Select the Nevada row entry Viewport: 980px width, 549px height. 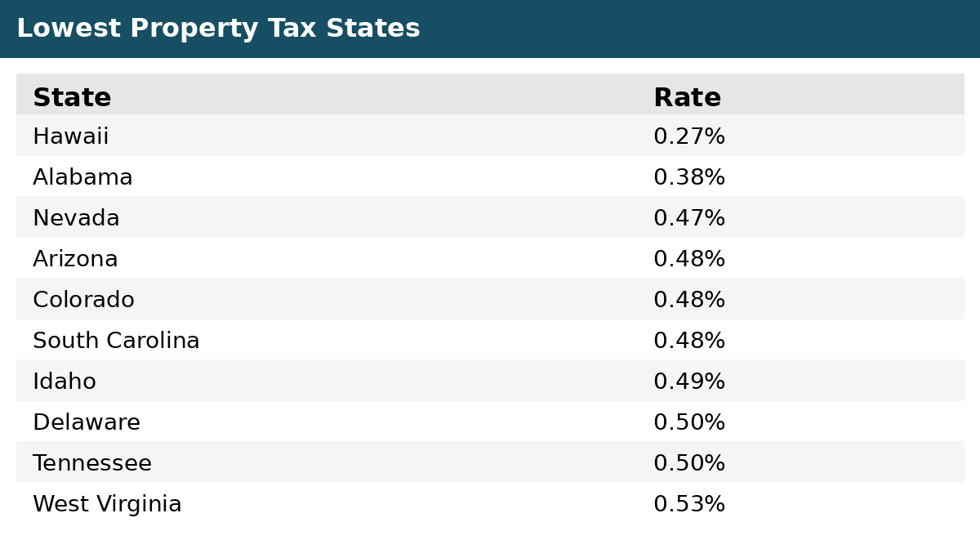click(x=490, y=217)
